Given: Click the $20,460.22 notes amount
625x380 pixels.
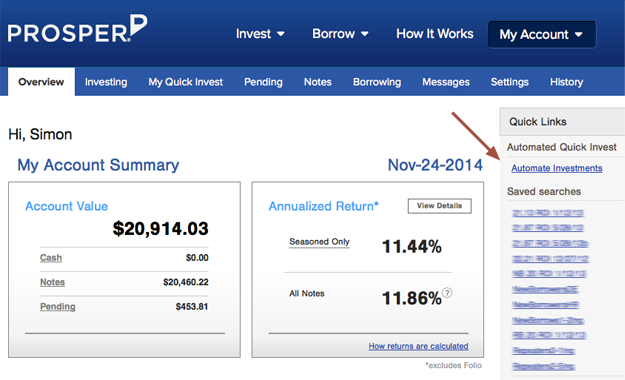Looking at the screenshot, I should [186, 282].
